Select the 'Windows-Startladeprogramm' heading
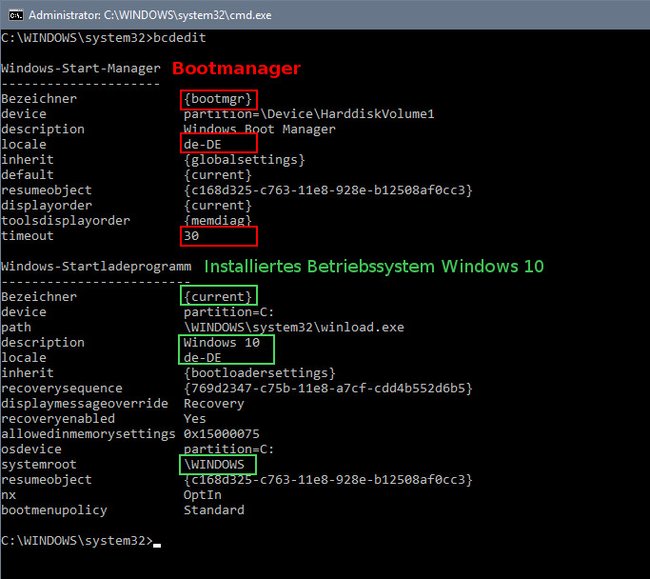 [x=96, y=266]
